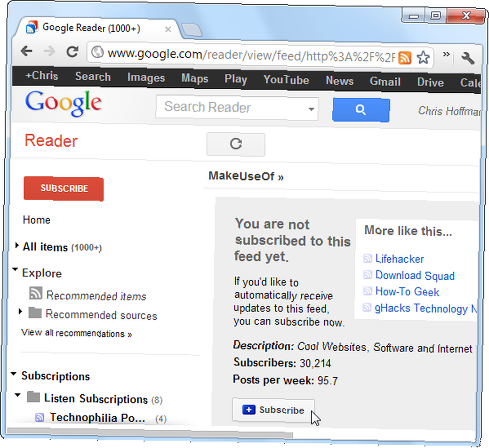This screenshot has width=489, height=448.
Task: Open +Chris in the Google bar
Action: (42, 76)
